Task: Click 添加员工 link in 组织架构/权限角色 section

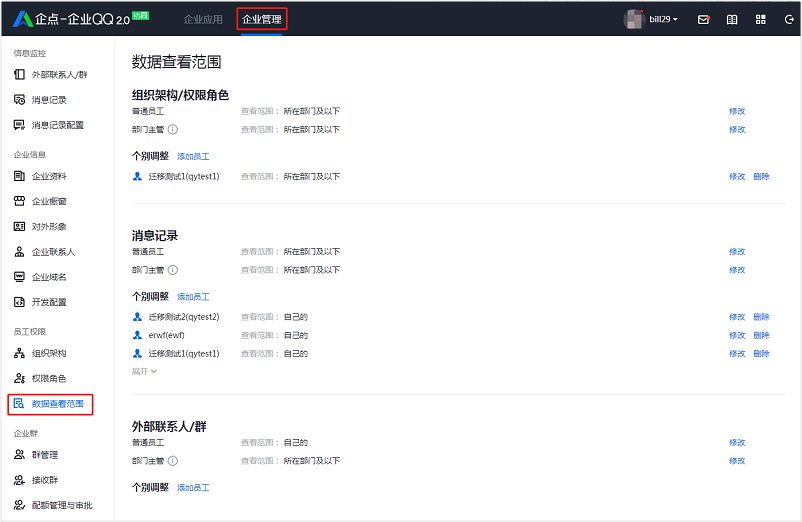Action: click(x=193, y=156)
